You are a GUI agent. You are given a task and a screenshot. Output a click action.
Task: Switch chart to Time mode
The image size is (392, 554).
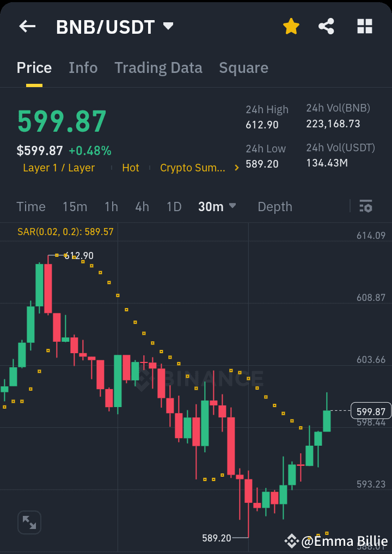click(x=30, y=207)
